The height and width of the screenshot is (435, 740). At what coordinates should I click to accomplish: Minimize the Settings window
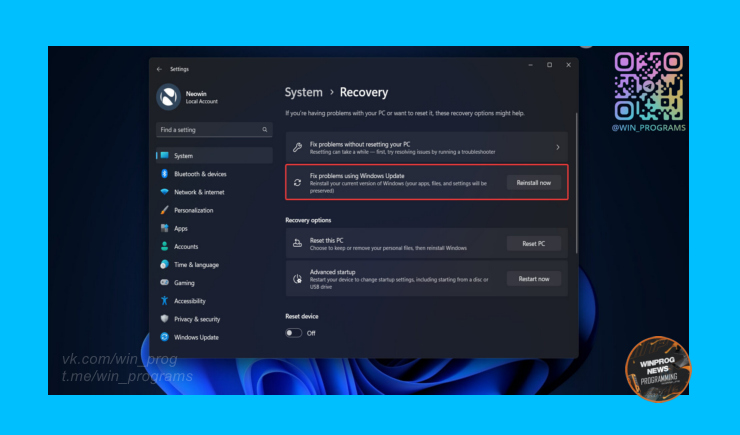[530, 65]
